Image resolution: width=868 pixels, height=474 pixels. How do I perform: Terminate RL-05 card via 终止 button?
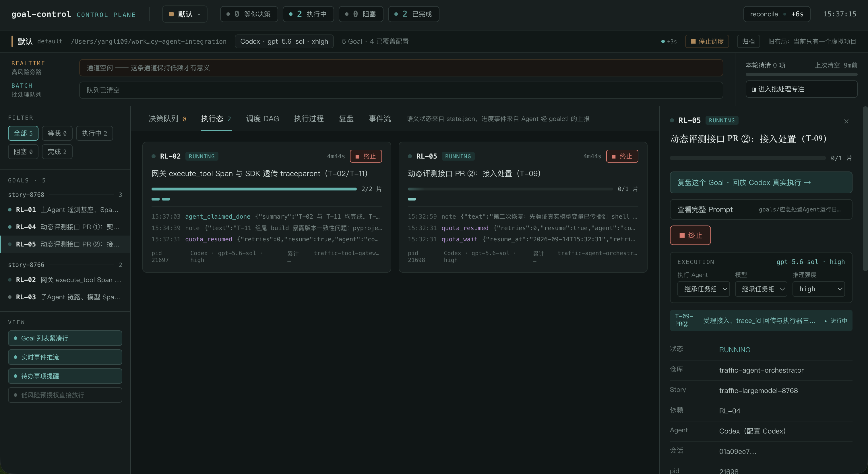(622, 156)
